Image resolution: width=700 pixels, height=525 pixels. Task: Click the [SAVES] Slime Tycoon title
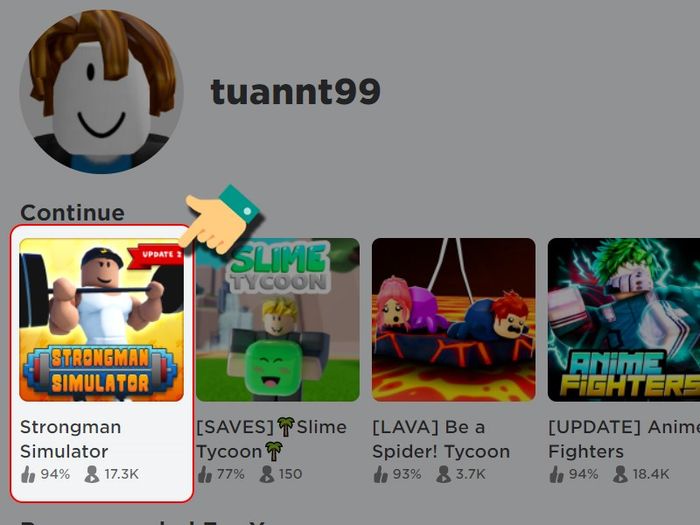click(x=271, y=439)
